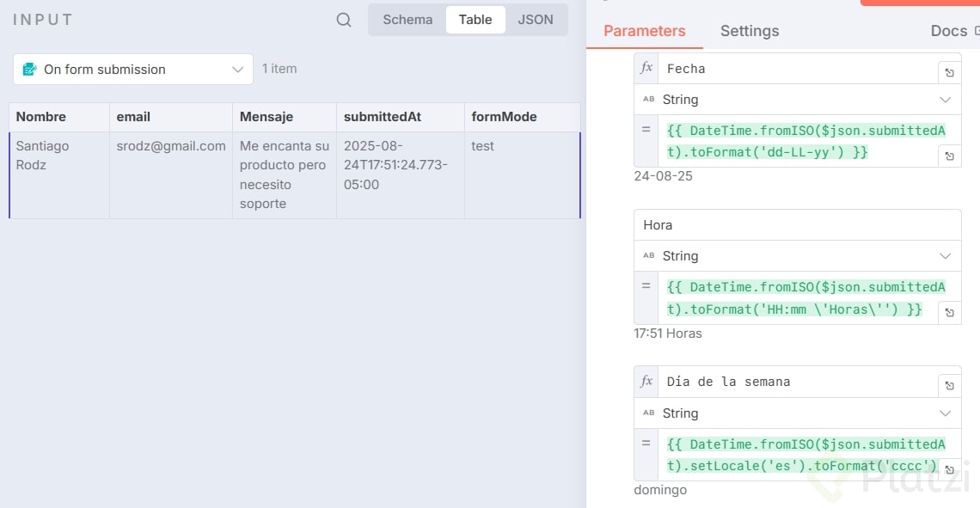
Task: Open expression editor for setLocale value field
Action: pos(949,470)
